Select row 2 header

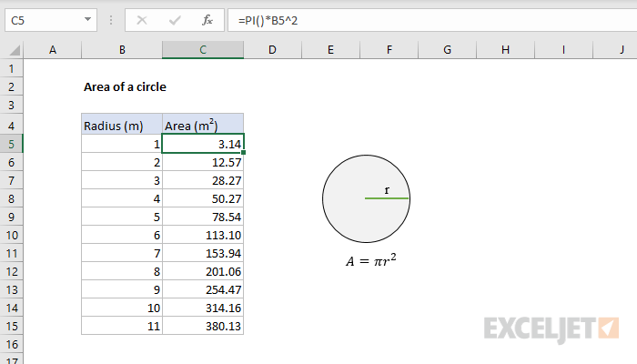(11, 87)
